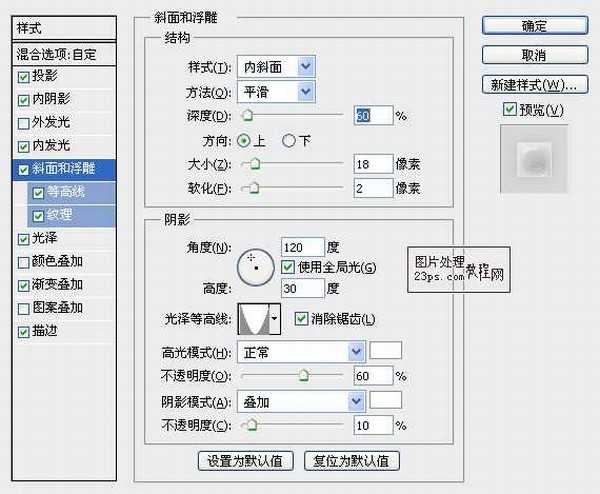
Task: Toggle the 投影 effect checkbox
Action: (24, 76)
